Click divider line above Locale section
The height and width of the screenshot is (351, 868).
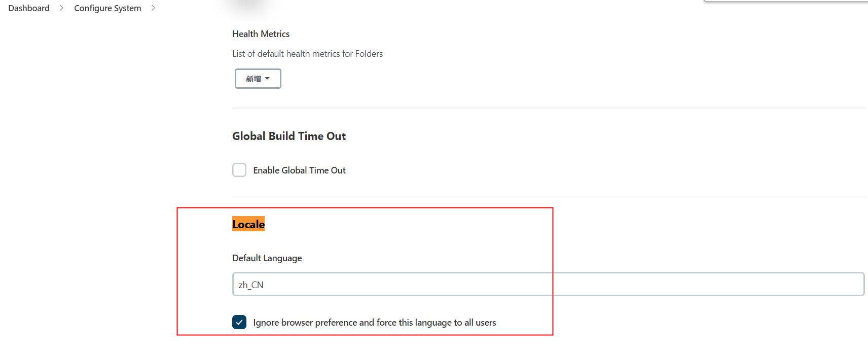click(x=548, y=196)
